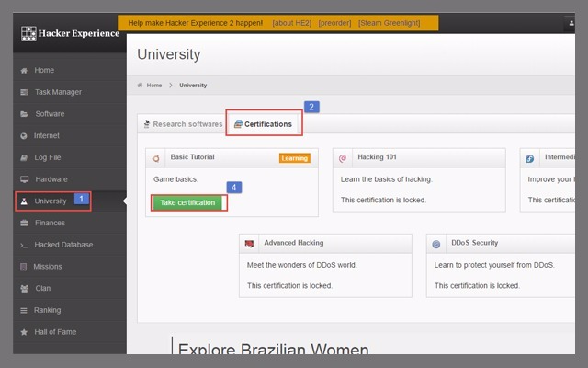Click the Hacker Experience logo icon
588x368 pixels.
[x=28, y=34]
